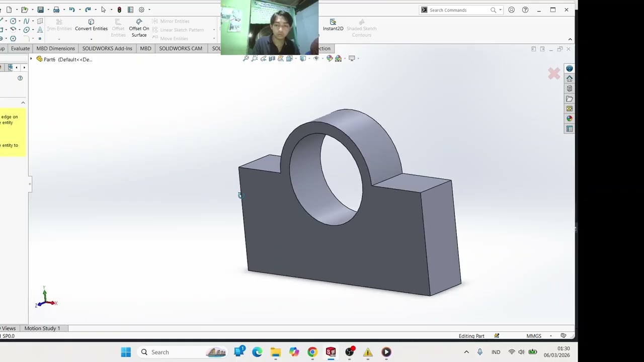Open the Windows Start menu

pyautogui.click(x=126, y=352)
